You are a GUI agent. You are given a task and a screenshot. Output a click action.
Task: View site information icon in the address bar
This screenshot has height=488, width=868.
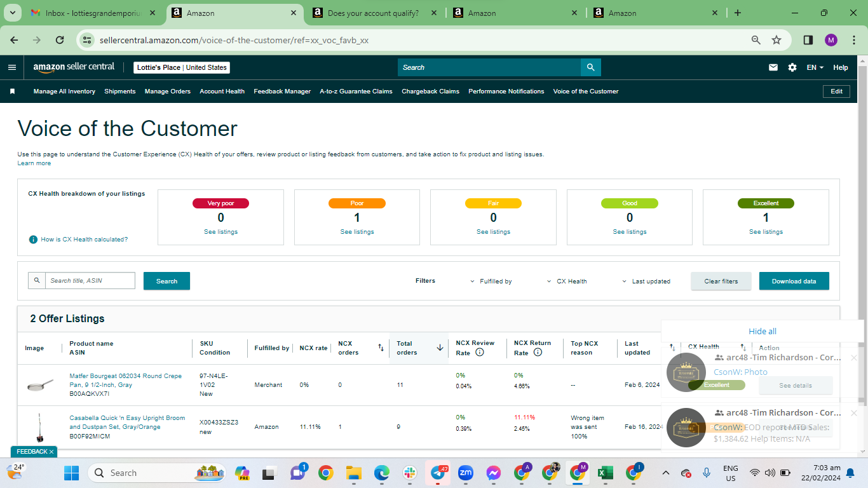[88, 40]
